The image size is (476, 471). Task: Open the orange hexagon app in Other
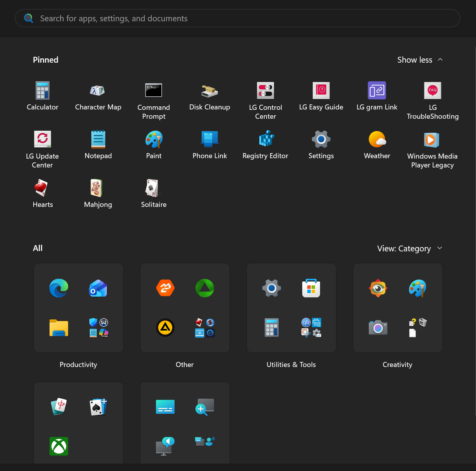(165, 288)
